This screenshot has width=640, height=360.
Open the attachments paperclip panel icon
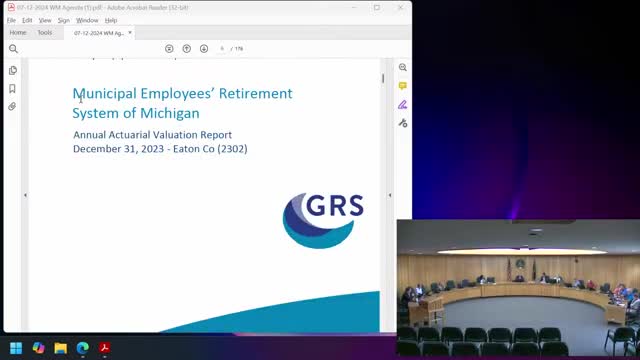(12, 107)
